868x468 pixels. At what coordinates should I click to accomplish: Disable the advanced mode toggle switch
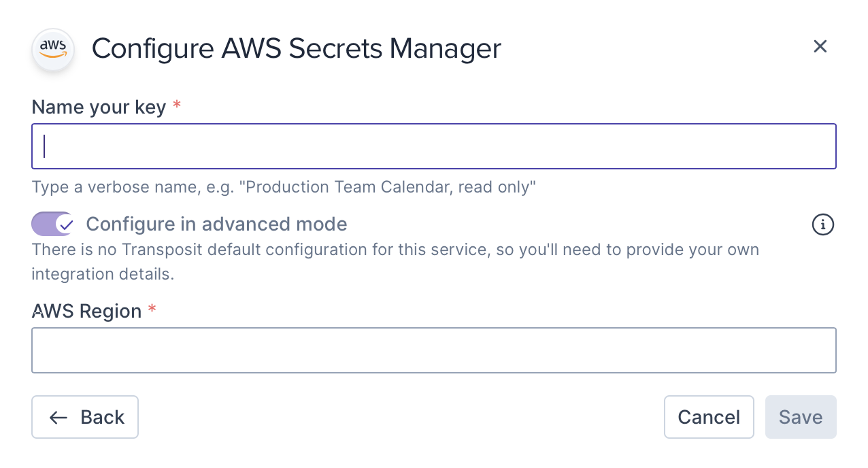(x=52, y=224)
